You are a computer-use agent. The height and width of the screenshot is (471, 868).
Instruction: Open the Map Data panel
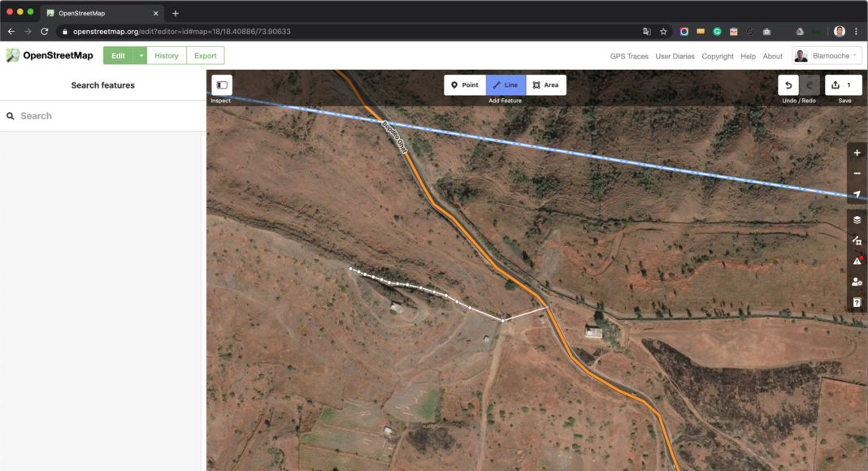point(857,240)
